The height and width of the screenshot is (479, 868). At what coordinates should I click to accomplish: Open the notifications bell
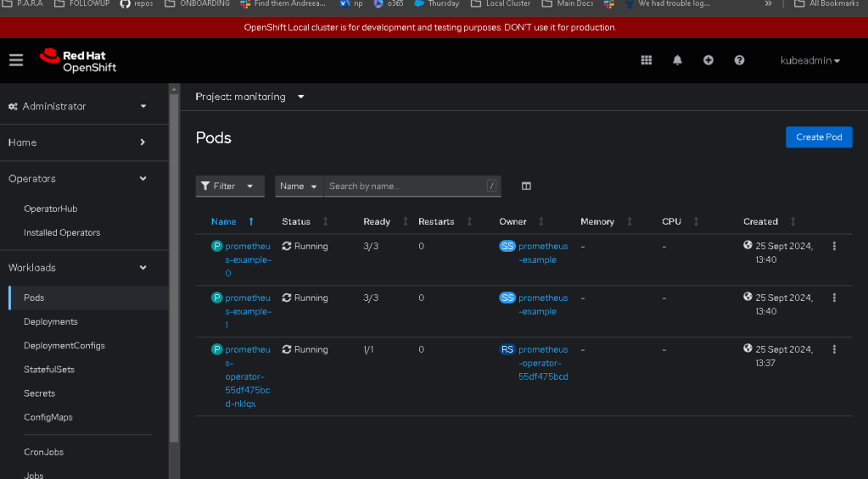pos(677,60)
